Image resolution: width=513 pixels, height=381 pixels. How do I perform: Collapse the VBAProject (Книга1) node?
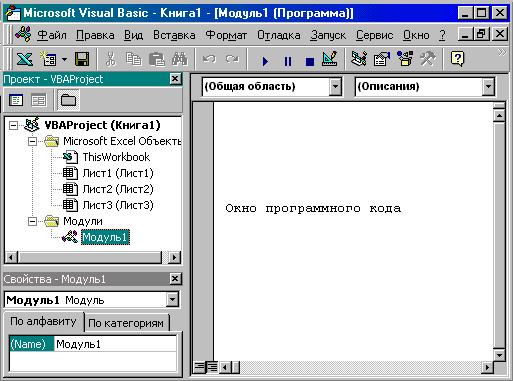13,126
